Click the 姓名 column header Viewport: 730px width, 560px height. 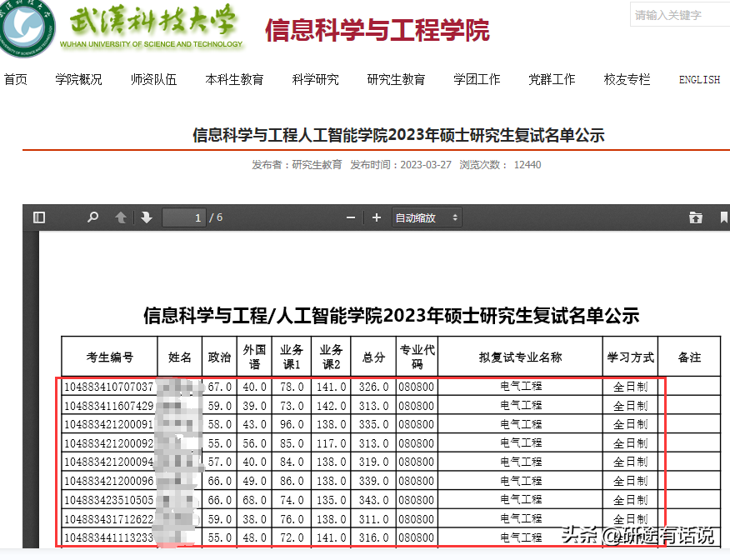(180, 357)
